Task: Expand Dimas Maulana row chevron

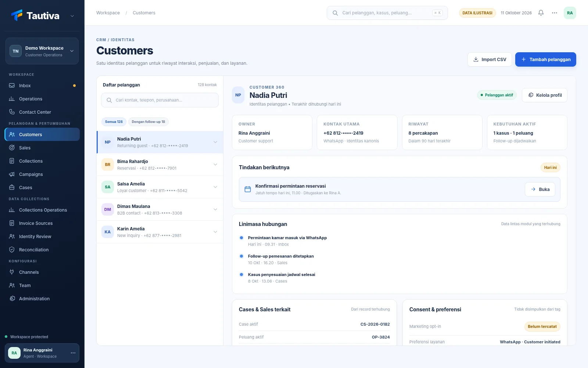Action: click(x=215, y=209)
